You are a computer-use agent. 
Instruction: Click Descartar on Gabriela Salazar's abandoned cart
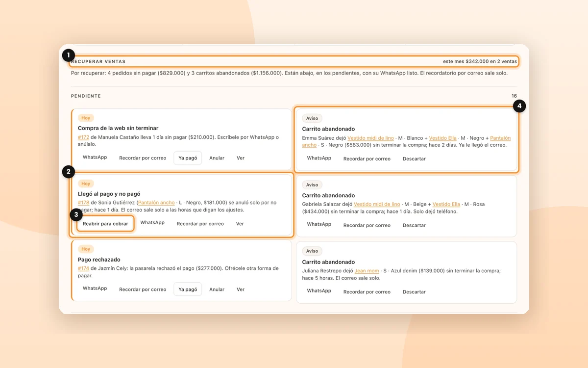(x=414, y=225)
